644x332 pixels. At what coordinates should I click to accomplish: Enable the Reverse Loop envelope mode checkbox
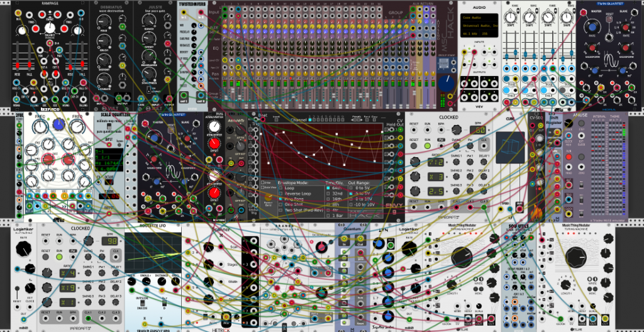(281, 193)
